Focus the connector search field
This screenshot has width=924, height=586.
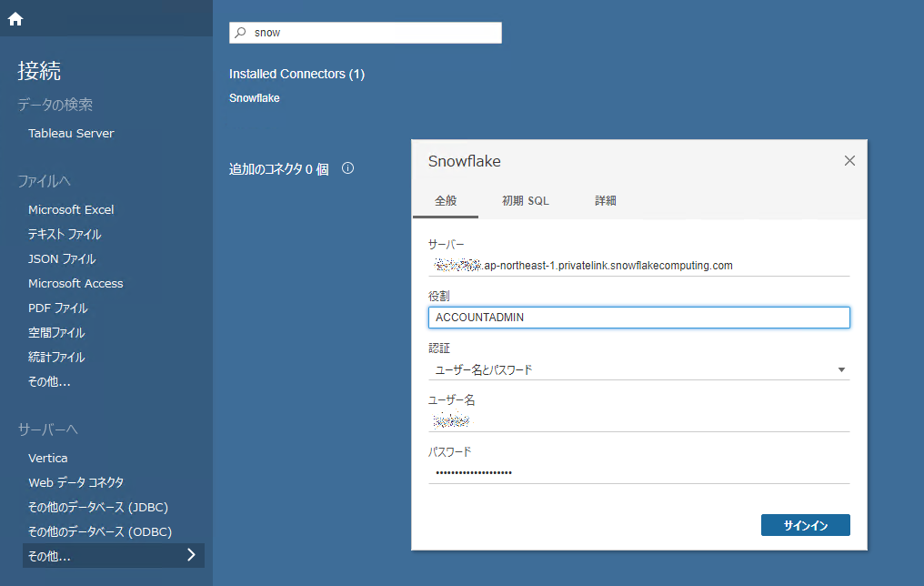[x=366, y=33]
